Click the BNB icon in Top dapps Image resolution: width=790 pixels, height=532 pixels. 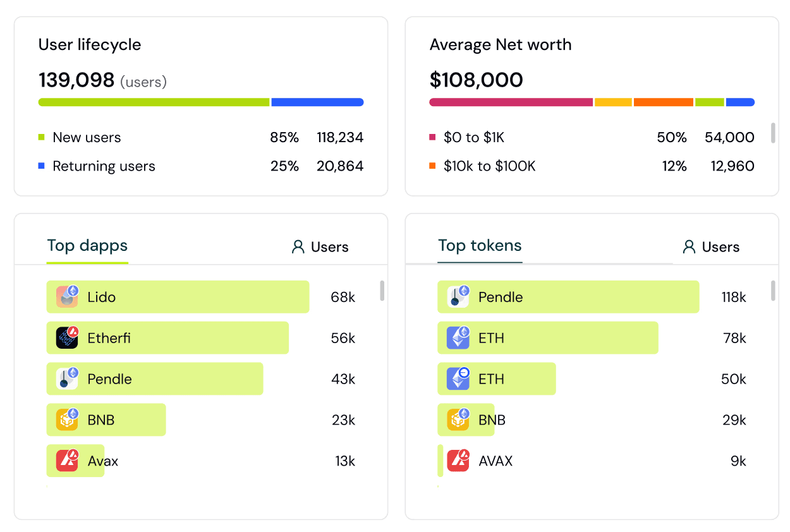67,420
